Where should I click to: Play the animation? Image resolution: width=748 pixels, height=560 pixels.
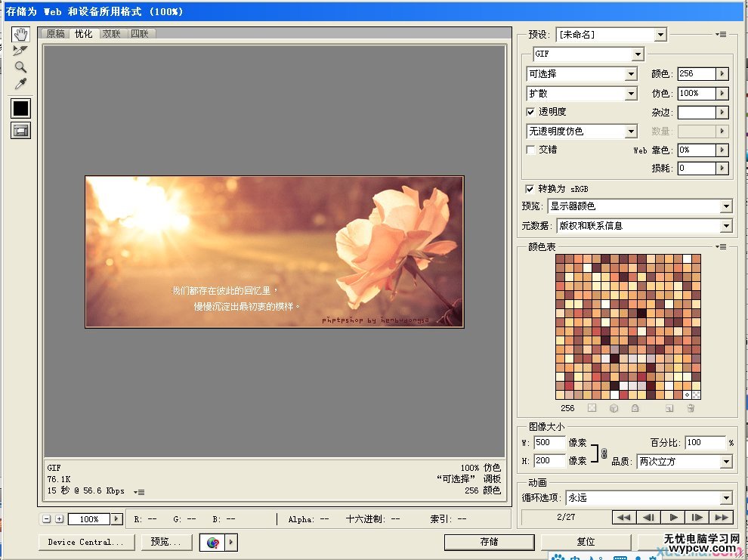tap(673, 517)
